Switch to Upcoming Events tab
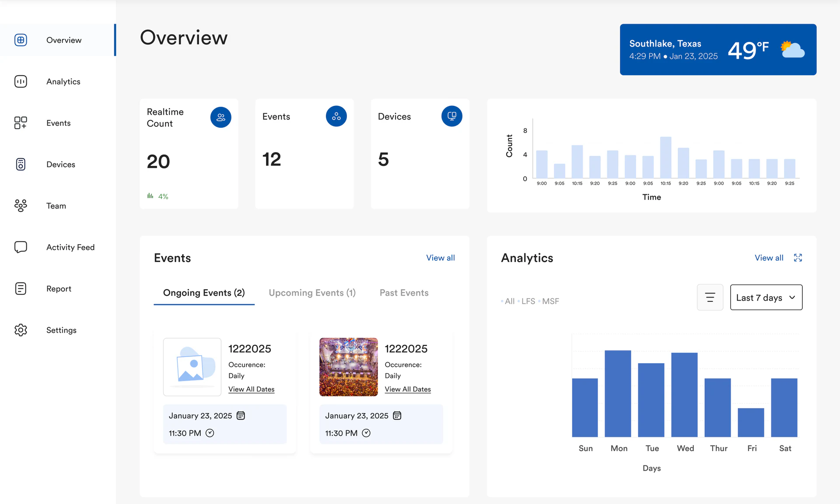This screenshot has width=840, height=504. [x=312, y=293]
